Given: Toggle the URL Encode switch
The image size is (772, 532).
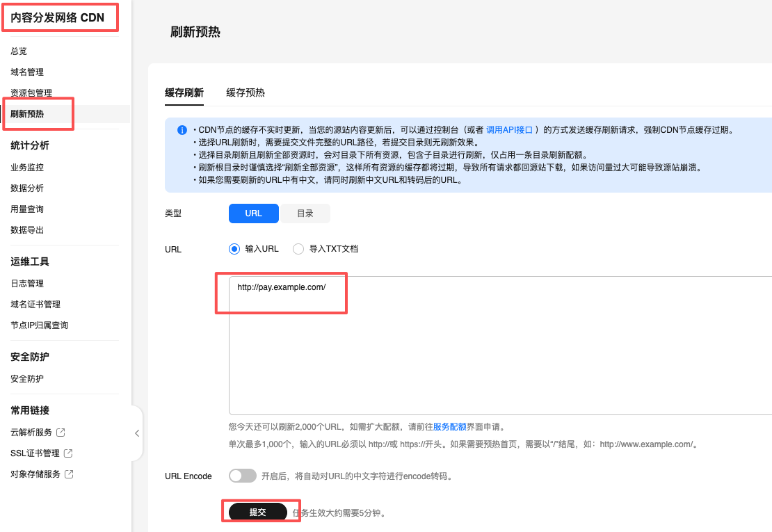Looking at the screenshot, I should pyautogui.click(x=243, y=476).
